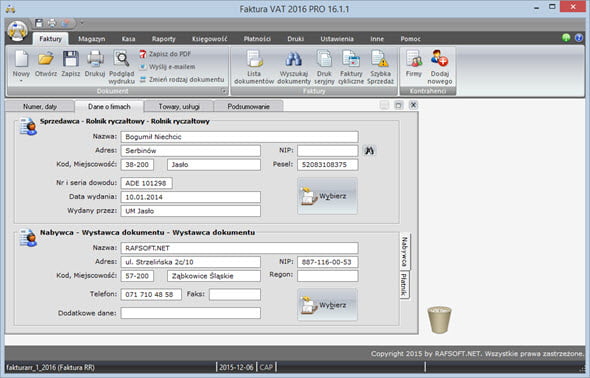Start Druk seryjny batch printing

point(324,67)
